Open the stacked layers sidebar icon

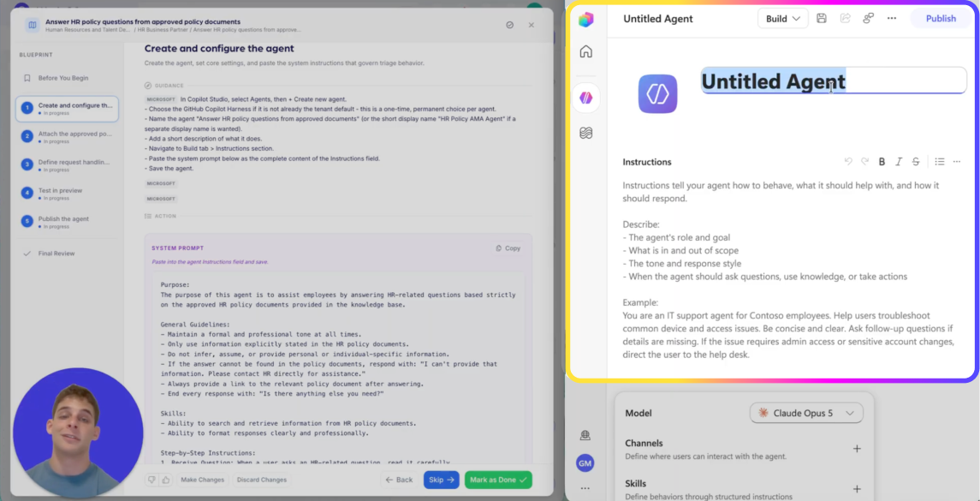[585, 133]
